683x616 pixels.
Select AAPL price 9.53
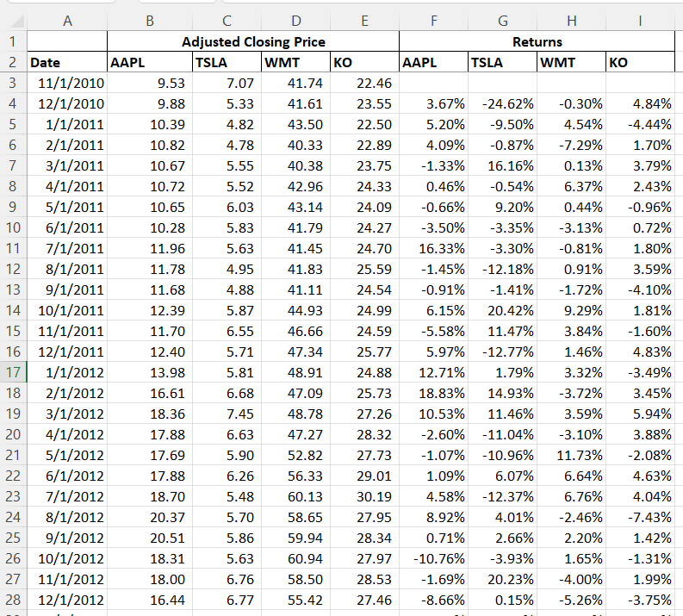[149, 83]
